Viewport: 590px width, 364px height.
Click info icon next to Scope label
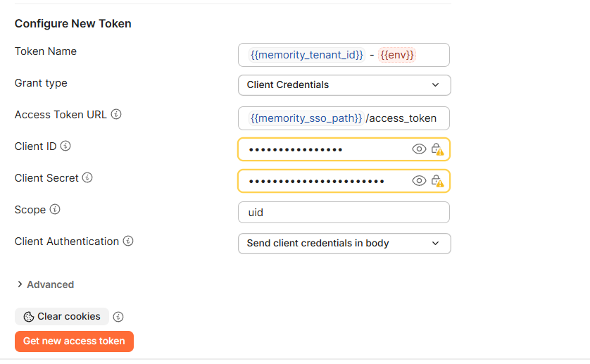coord(55,209)
